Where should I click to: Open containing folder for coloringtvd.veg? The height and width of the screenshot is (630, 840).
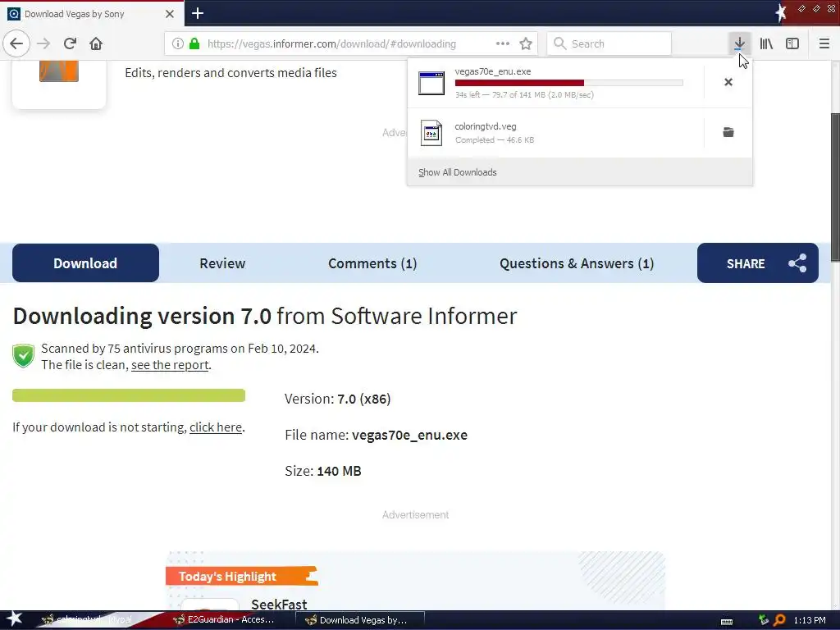(728, 132)
